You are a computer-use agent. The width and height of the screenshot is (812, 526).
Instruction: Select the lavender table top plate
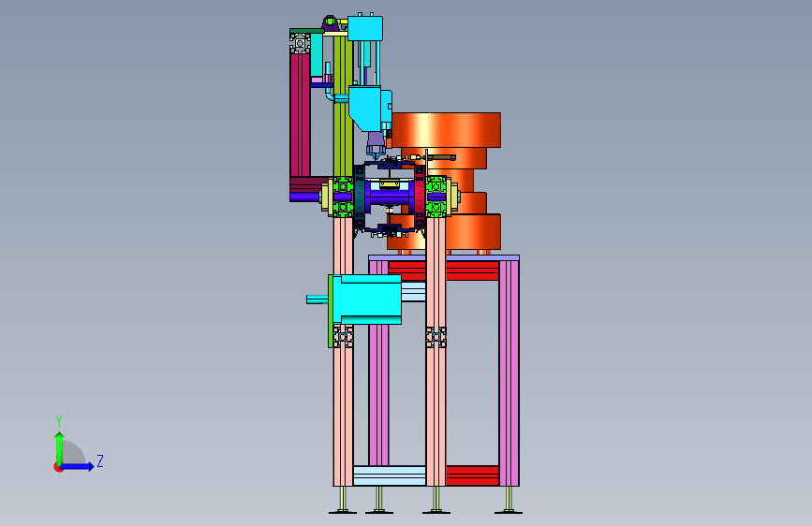click(444, 257)
